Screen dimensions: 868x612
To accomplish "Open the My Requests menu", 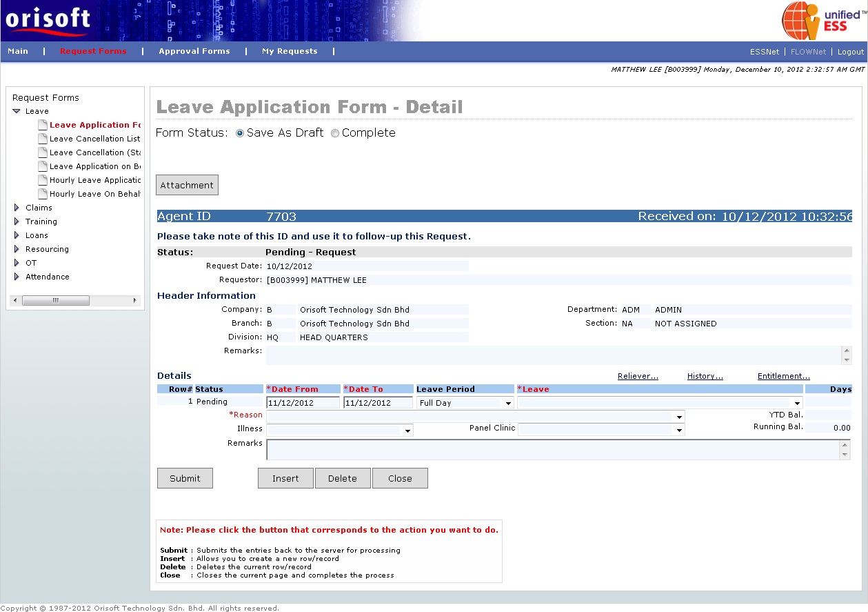I will 290,51.
